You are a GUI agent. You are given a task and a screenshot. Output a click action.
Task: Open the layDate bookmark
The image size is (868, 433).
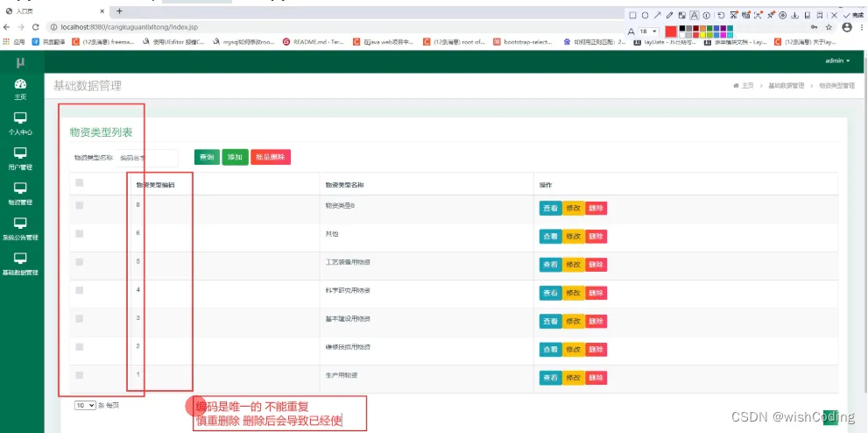tap(664, 41)
